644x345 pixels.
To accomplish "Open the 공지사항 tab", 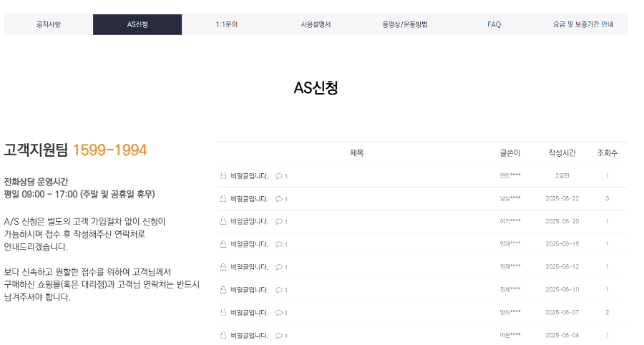I will point(49,24).
